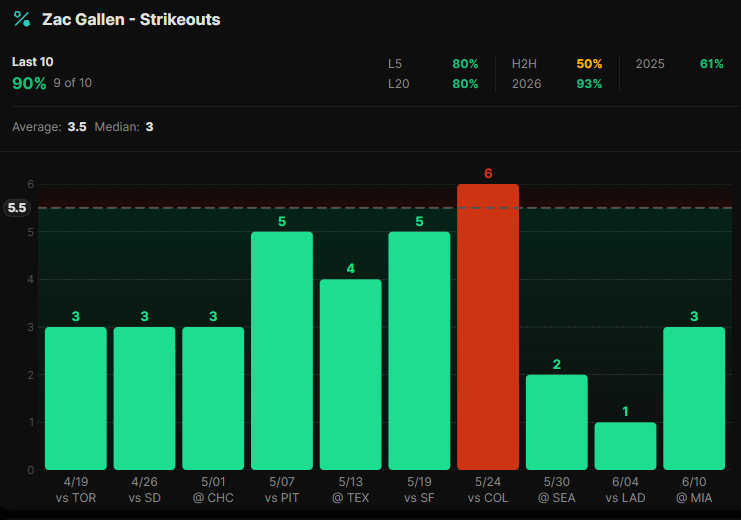
Task: Click the 4 value above TEX bar
Action: pyautogui.click(x=351, y=269)
